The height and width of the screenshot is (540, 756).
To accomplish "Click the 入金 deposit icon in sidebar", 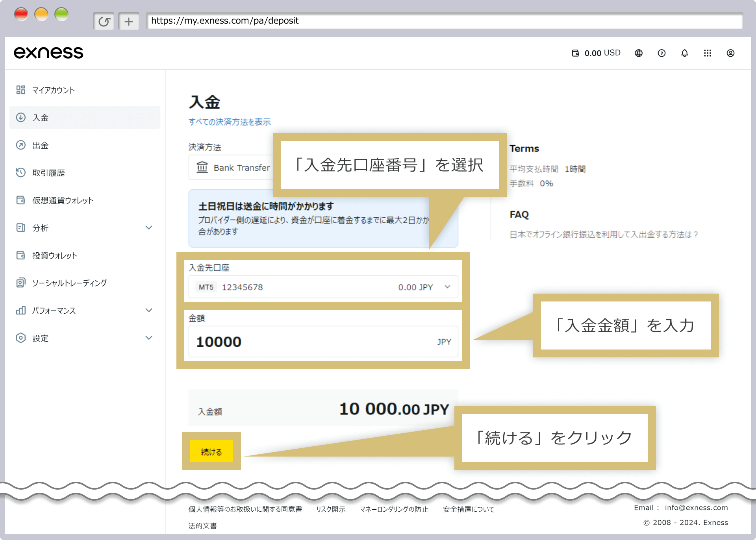I will tap(21, 117).
